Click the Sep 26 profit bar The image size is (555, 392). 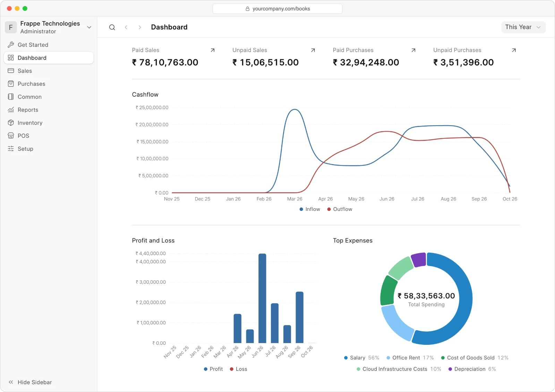pos(299,317)
